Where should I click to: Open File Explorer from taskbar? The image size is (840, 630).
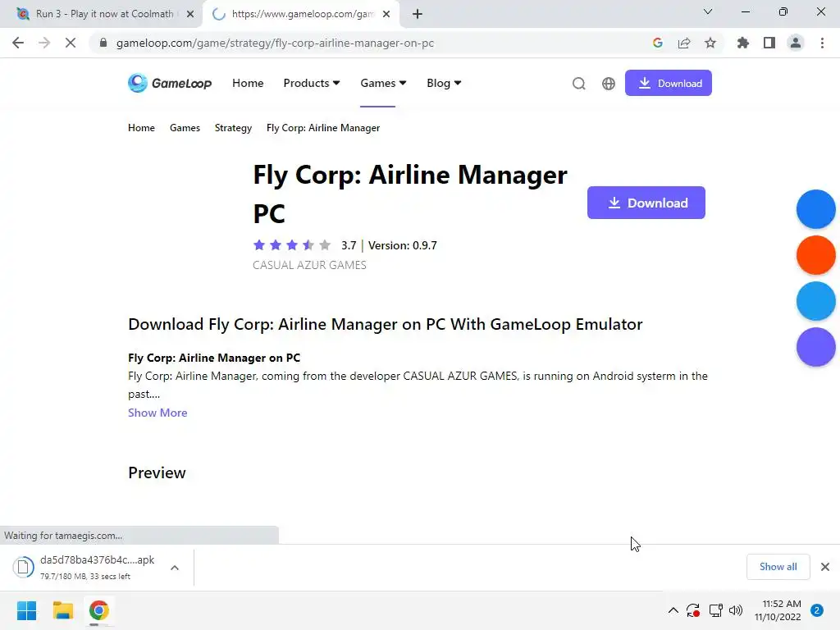point(62,610)
